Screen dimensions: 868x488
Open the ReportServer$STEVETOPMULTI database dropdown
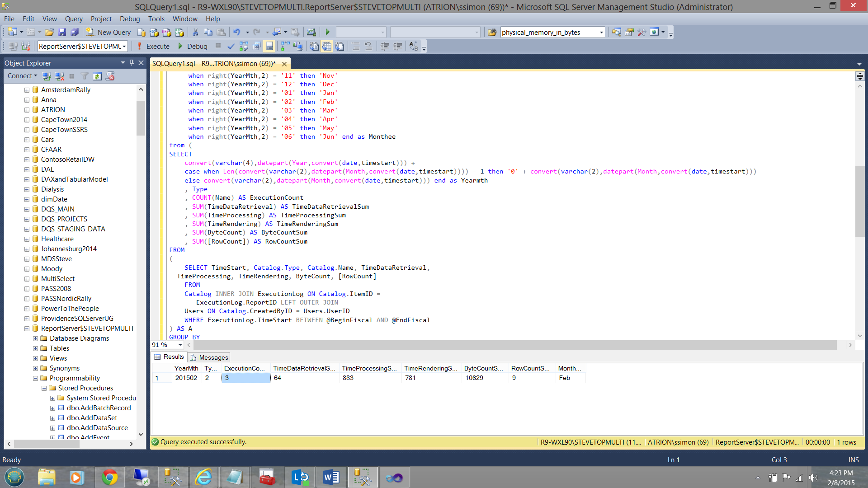pos(124,46)
